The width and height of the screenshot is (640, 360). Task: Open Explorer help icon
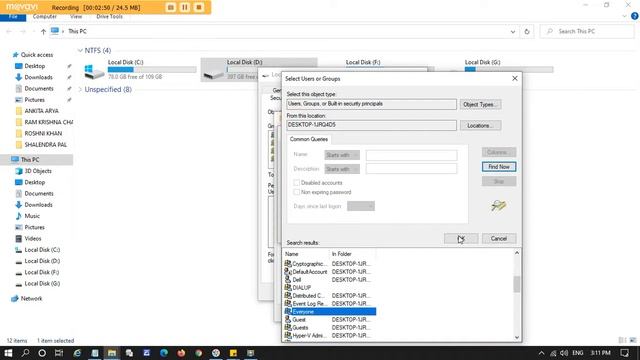click(x=635, y=16)
